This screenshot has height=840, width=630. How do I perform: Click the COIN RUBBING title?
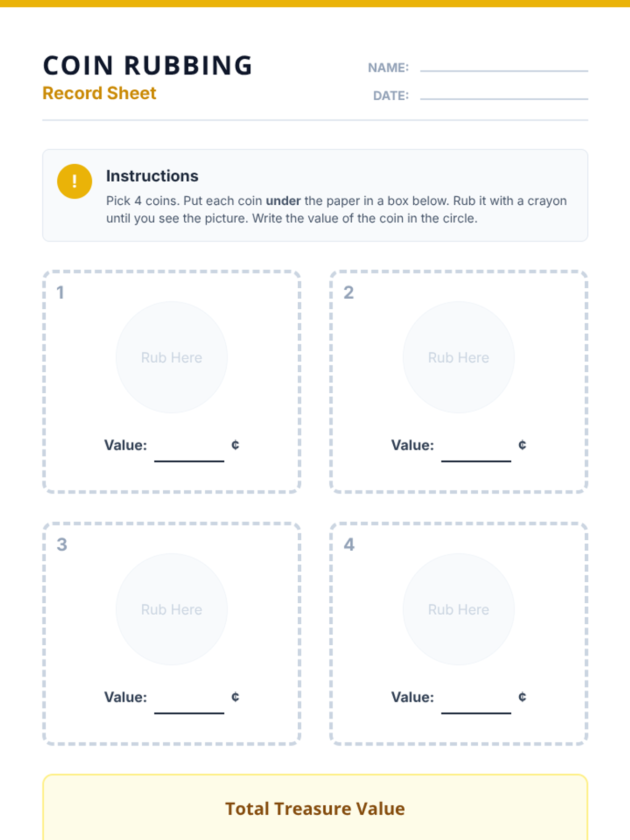coord(148,66)
